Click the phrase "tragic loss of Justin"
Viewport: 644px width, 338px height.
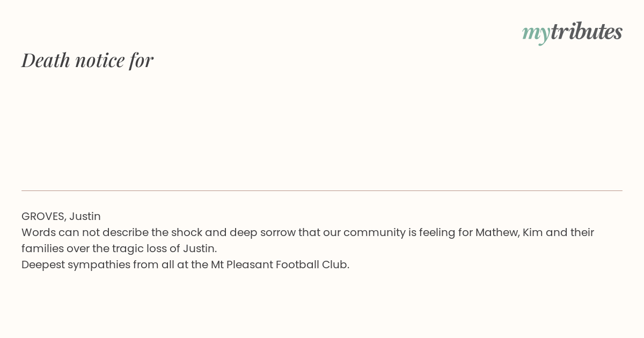172,248
